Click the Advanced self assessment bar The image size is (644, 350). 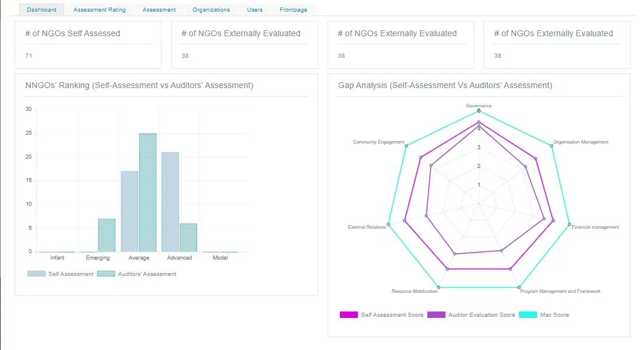[x=170, y=202]
